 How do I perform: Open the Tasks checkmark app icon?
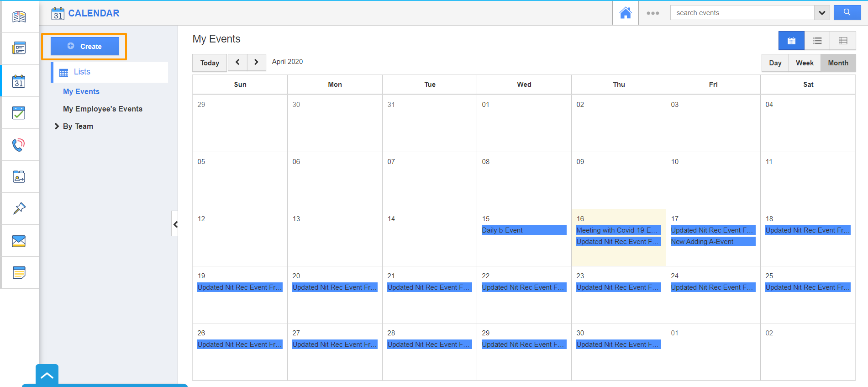pos(19,113)
